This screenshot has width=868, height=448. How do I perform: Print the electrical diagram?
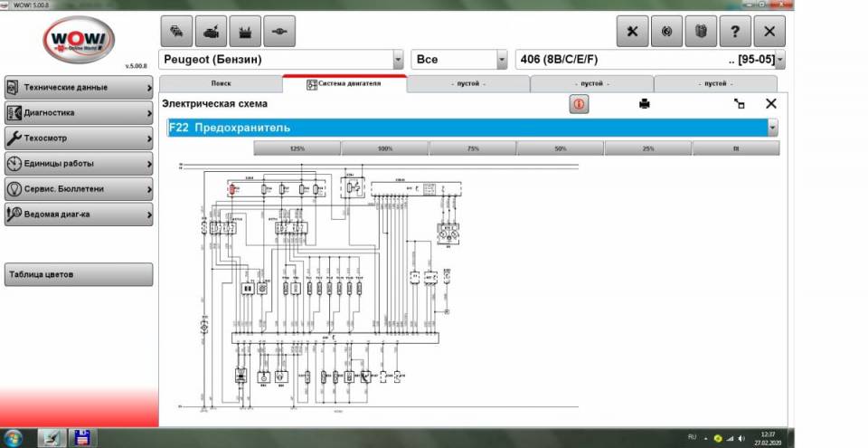click(645, 104)
